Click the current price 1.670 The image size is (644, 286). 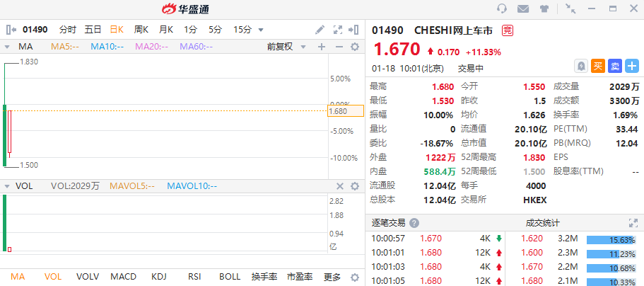pos(397,50)
